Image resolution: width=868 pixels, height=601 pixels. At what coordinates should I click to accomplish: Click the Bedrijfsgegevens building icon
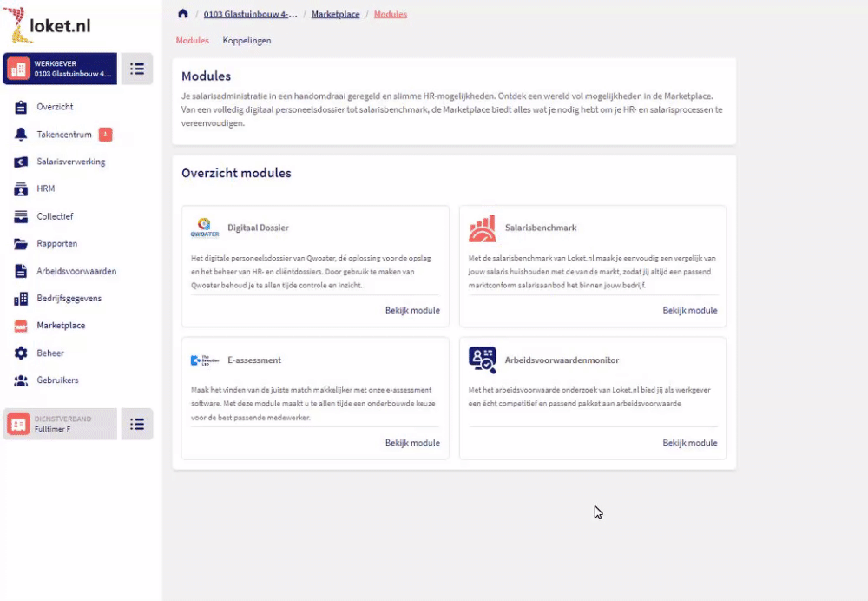click(21, 299)
